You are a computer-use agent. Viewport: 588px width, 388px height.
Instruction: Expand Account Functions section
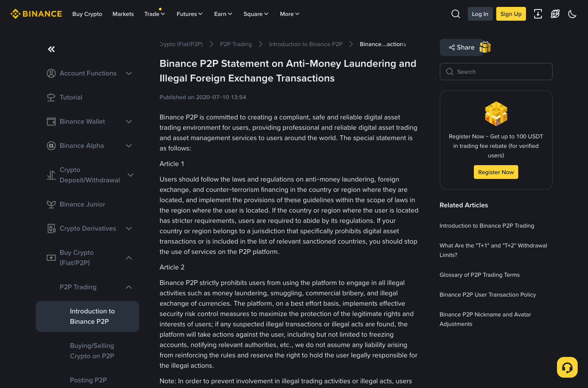(129, 73)
